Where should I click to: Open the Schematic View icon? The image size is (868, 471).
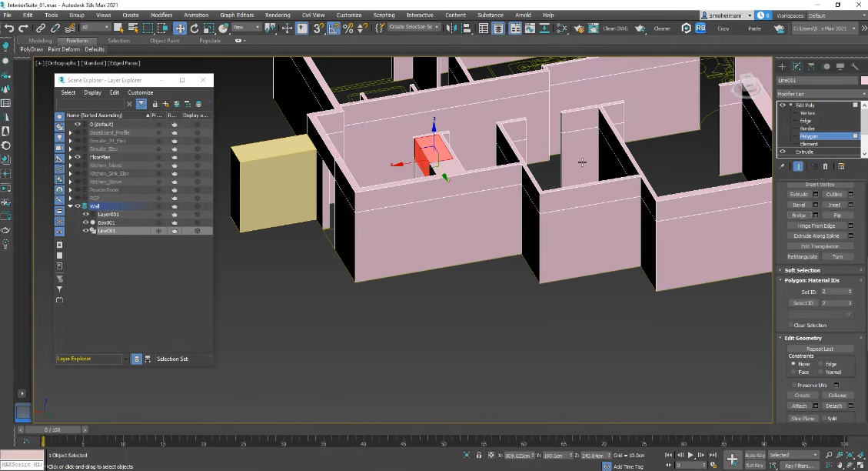[562, 28]
